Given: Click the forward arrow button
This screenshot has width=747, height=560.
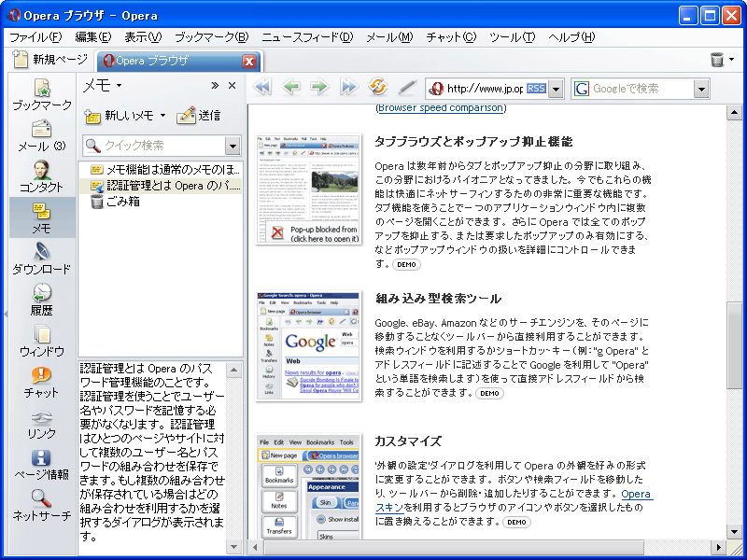Looking at the screenshot, I should tap(319, 87).
